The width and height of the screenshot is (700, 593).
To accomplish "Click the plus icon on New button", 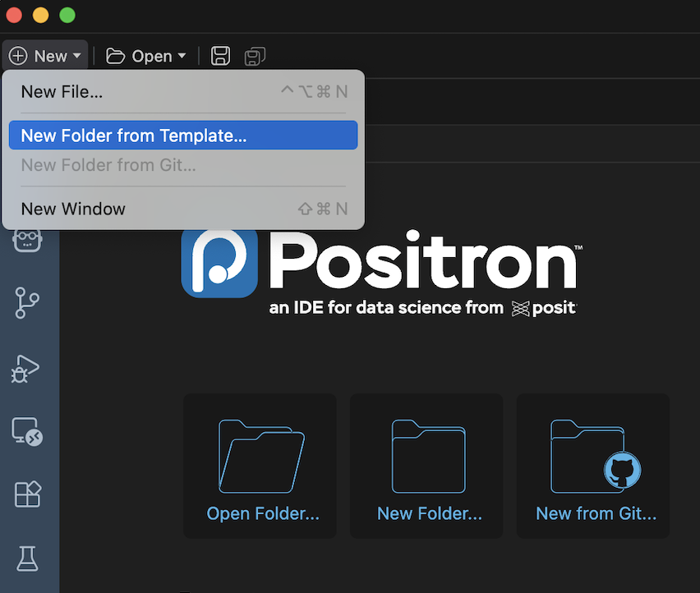I will pyautogui.click(x=18, y=56).
